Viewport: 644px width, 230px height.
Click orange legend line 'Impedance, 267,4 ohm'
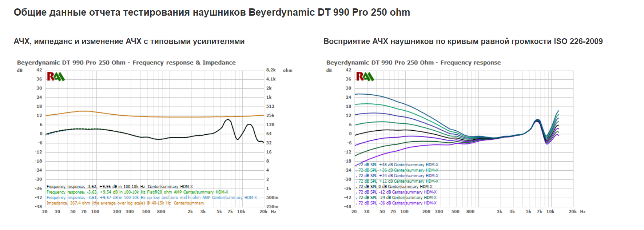[125, 203]
